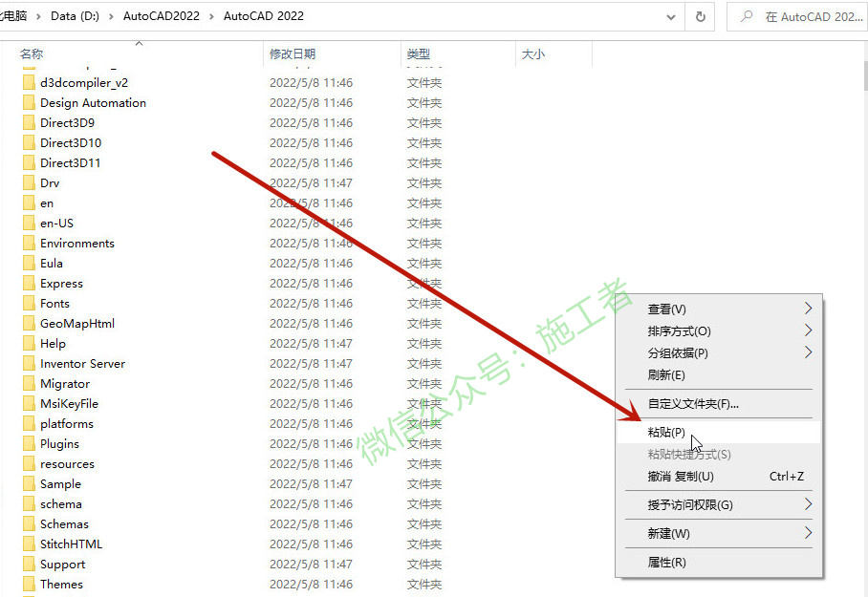
Task: Click the Drv row 文件夹 type cell
Action: click(424, 183)
